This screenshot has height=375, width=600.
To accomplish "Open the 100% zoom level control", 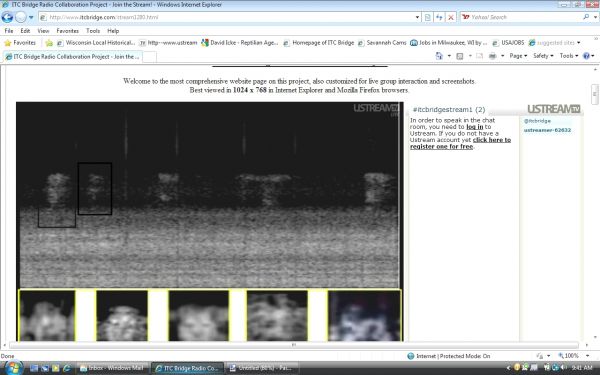I will (x=572, y=356).
